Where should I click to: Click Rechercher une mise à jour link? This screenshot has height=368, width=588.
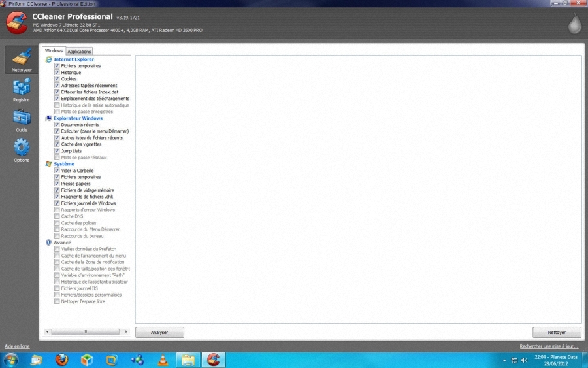coord(549,346)
